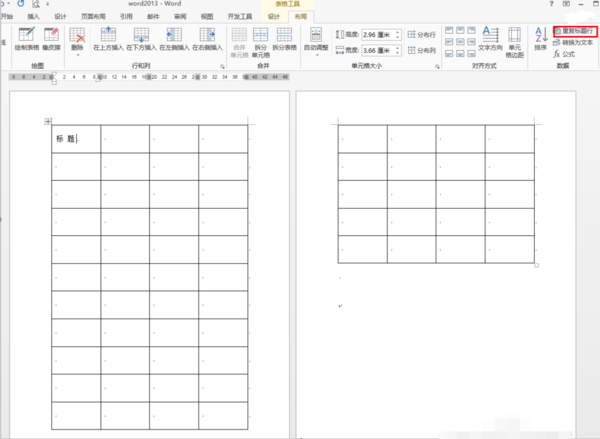
Task: Select the Draw Table (绘制表格) tool
Action: click(27, 39)
